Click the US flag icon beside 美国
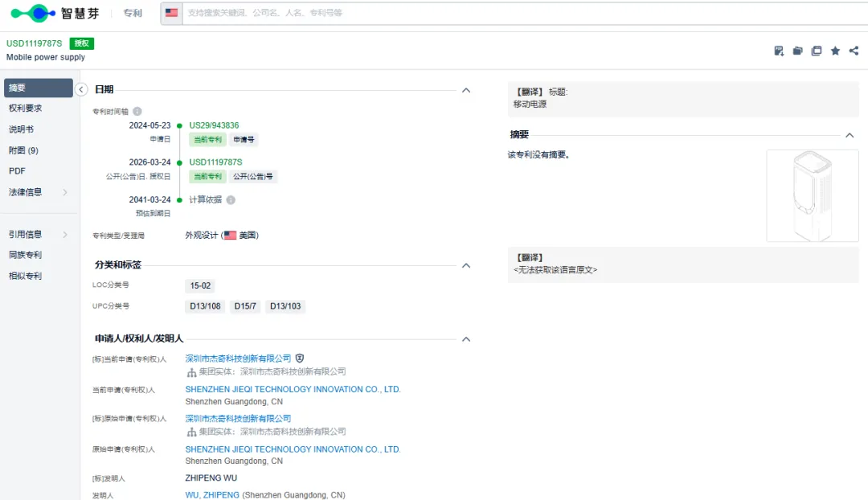The image size is (868, 500). (231, 236)
